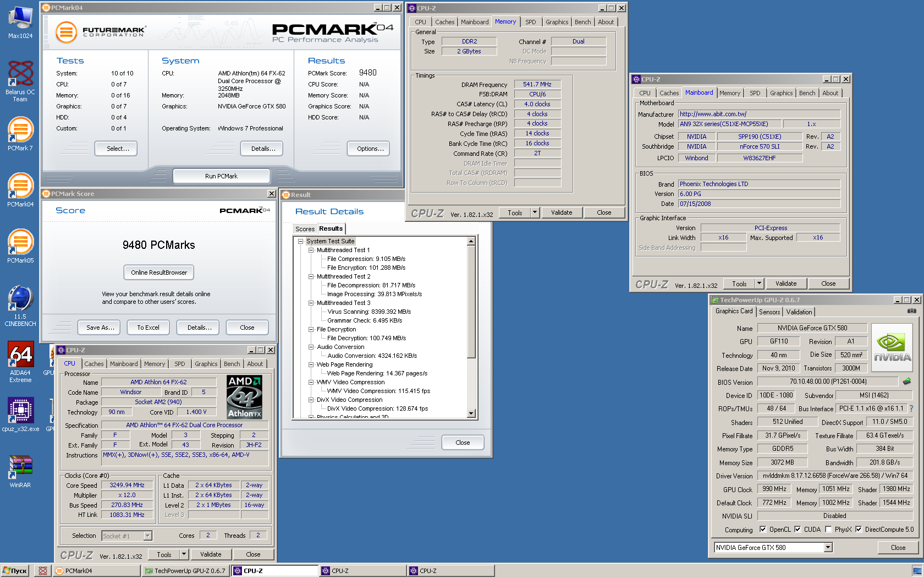
Task: Switch to TechPowerUp GPU-Z taskbar button
Action: pyautogui.click(x=186, y=571)
